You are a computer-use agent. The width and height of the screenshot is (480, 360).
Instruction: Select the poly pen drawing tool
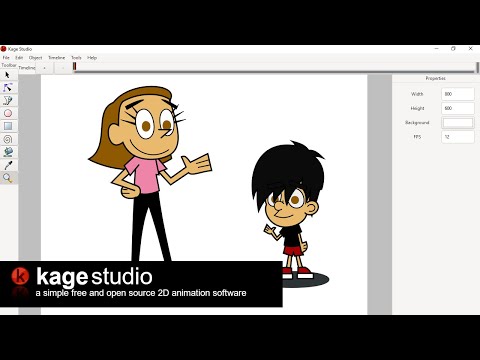(8, 100)
